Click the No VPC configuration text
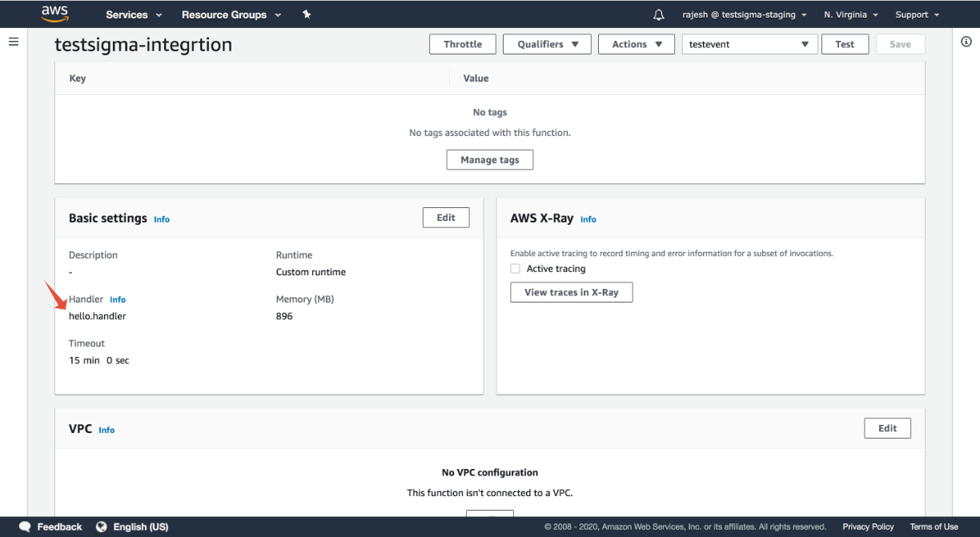Image resolution: width=980 pixels, height=537 pixels. pos(490,472)
